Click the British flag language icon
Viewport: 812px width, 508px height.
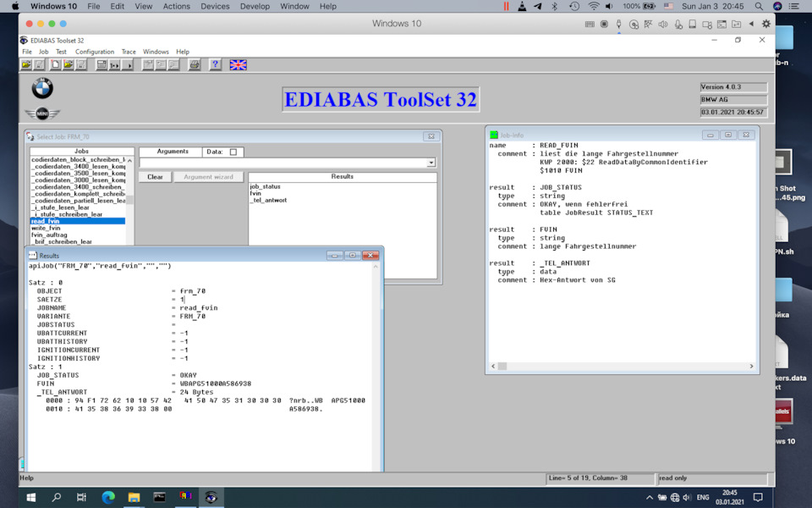coord(239,65)
